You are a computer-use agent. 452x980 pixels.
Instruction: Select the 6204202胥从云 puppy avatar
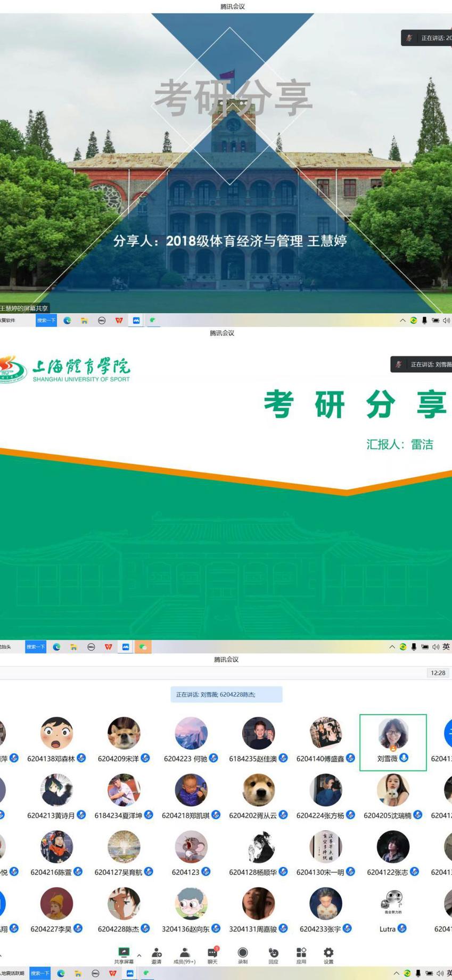tap(258, 790)
